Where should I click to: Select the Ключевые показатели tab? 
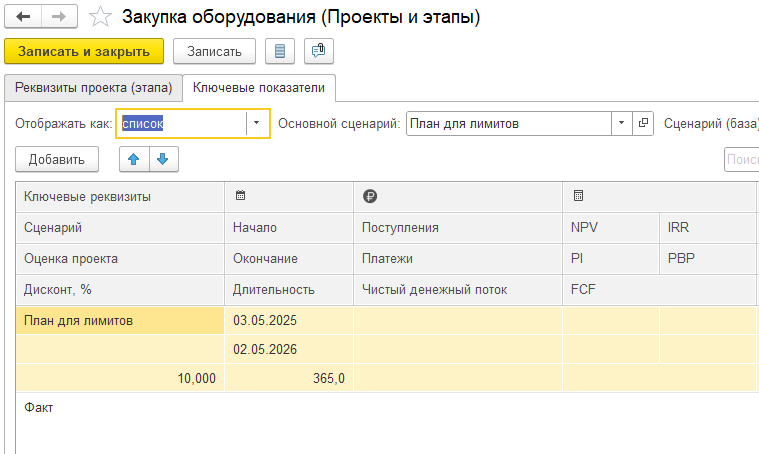(259, 88)
